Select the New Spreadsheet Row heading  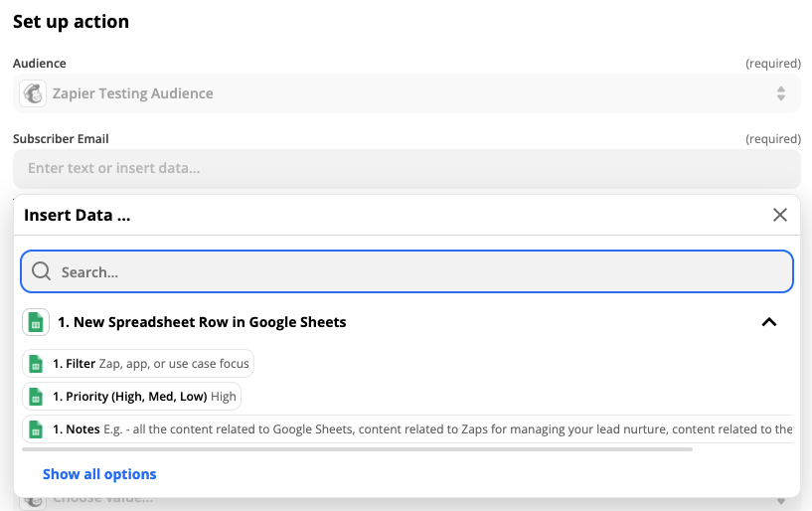click(x=202, y=322)
